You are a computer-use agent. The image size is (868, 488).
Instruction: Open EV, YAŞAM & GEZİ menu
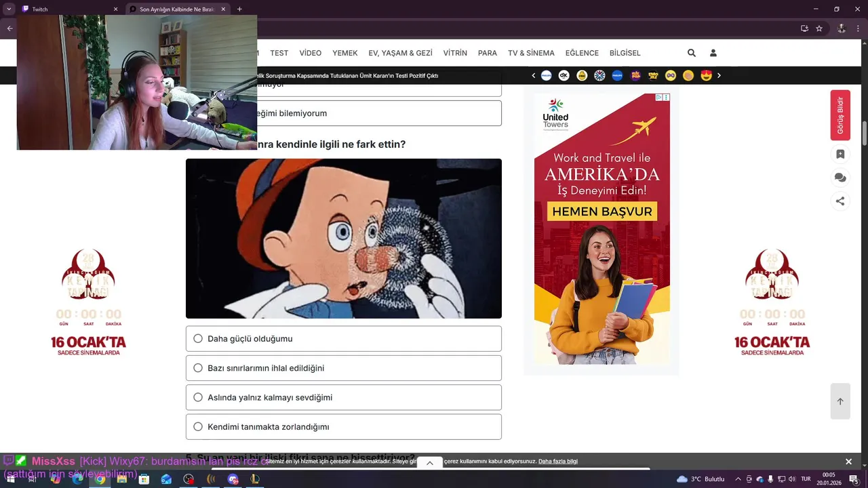click(x=400, y=53)
